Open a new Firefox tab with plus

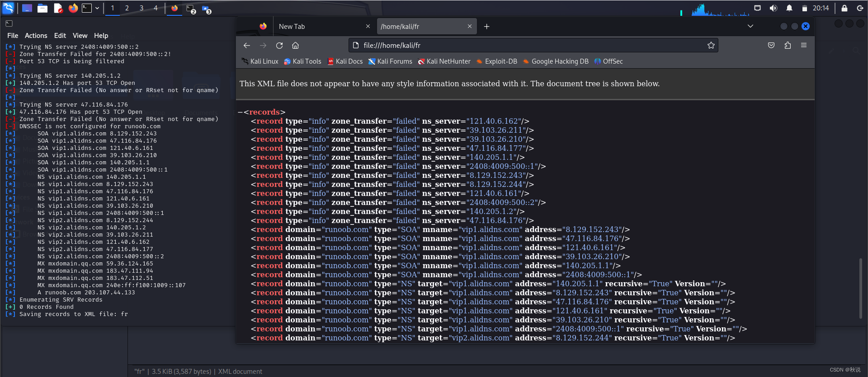[487, 27]
